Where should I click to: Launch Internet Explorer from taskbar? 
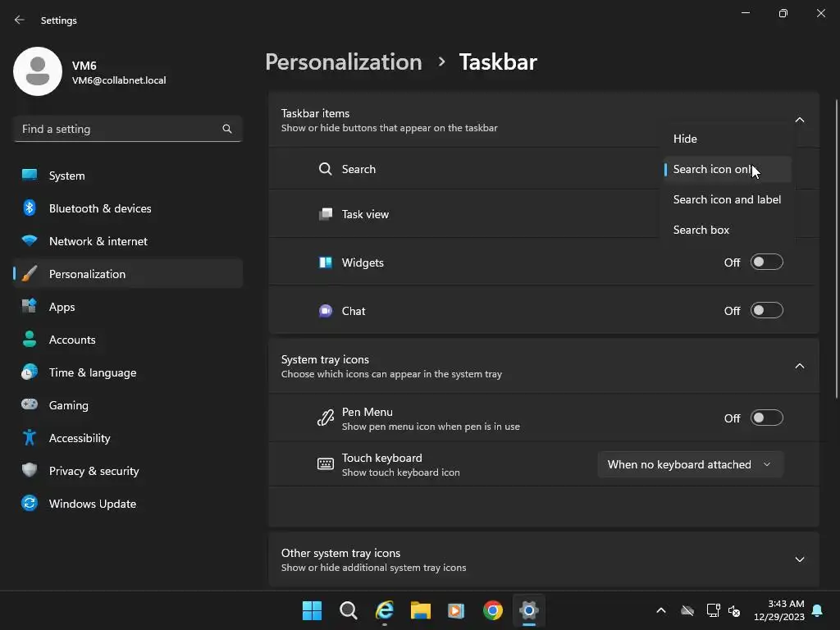tap(385, 610)
